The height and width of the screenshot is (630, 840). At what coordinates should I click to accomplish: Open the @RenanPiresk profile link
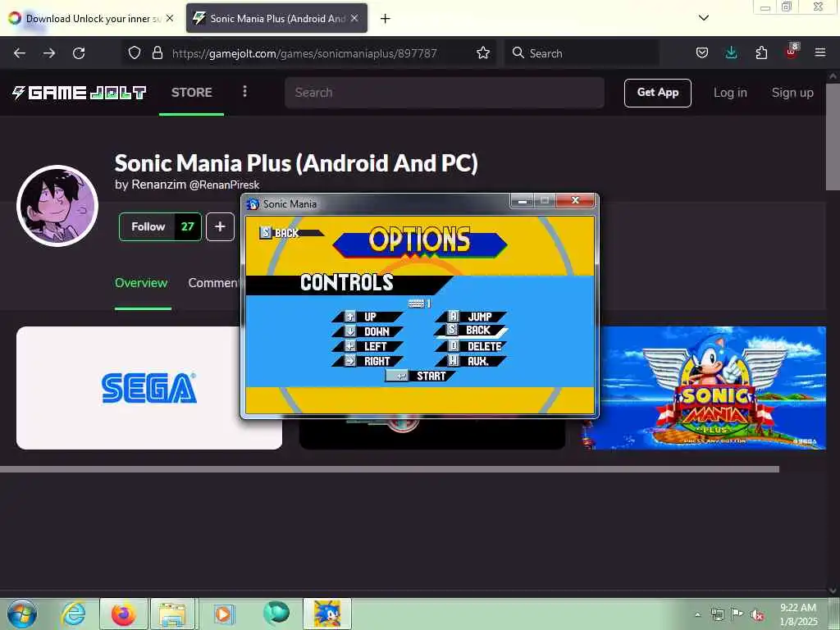coord(225,185)
